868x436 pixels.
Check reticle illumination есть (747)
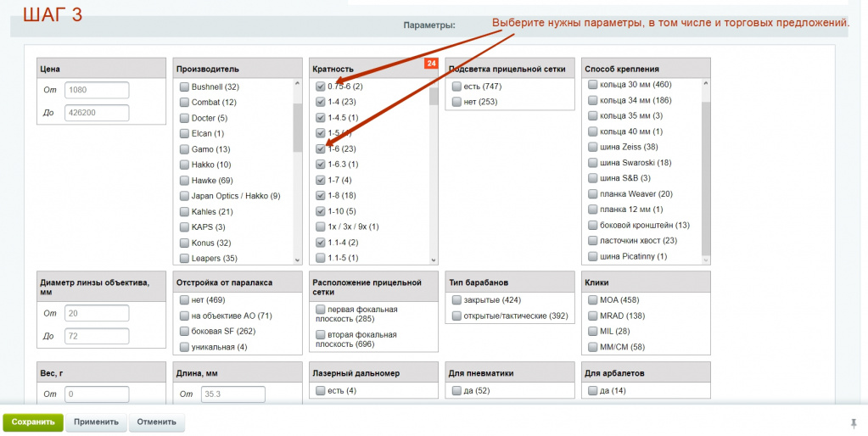(456, 87)
